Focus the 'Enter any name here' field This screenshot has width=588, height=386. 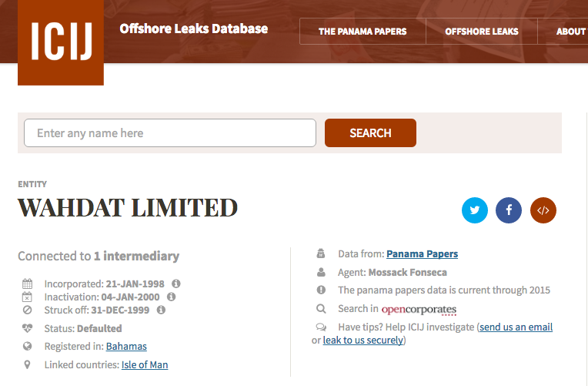click(170, 133)
